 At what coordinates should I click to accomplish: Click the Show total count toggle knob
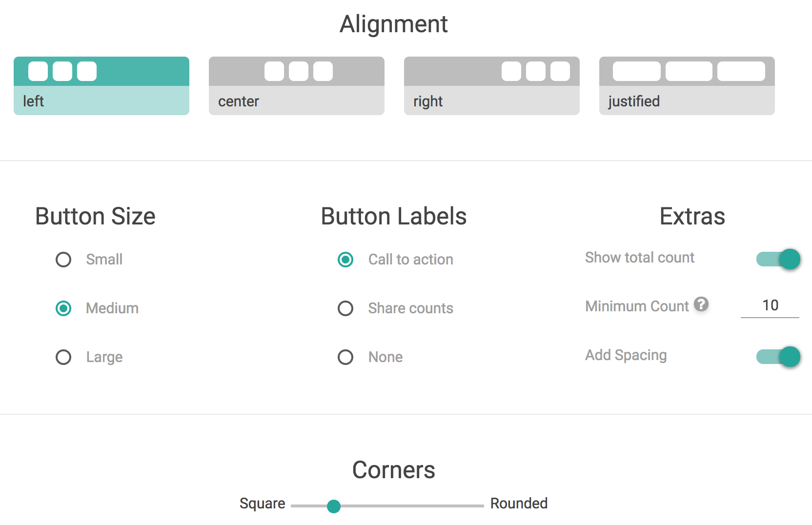789,259
